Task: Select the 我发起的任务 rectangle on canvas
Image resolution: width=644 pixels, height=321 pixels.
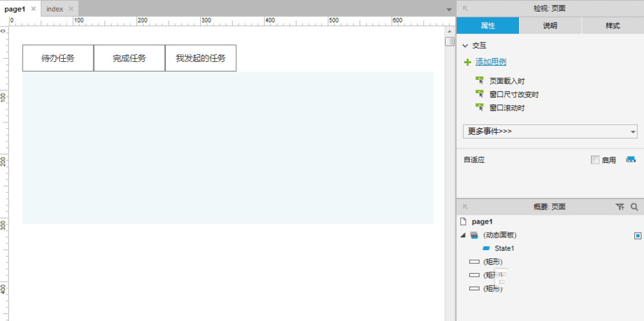Action: (x=201, y=58)
